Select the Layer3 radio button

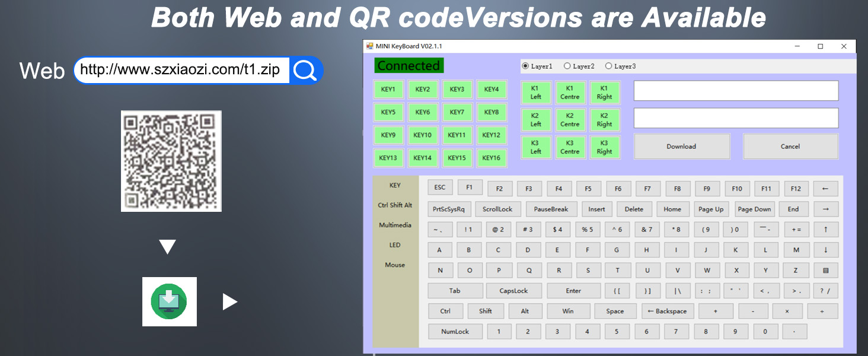621,66
